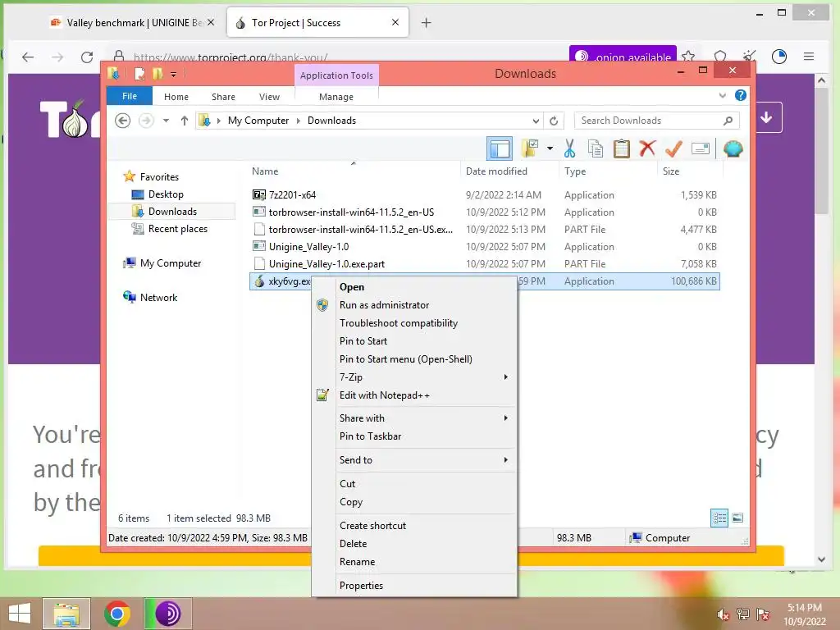Select Recent places in Favorites
840x630 pixels.
tap(178, 229)
